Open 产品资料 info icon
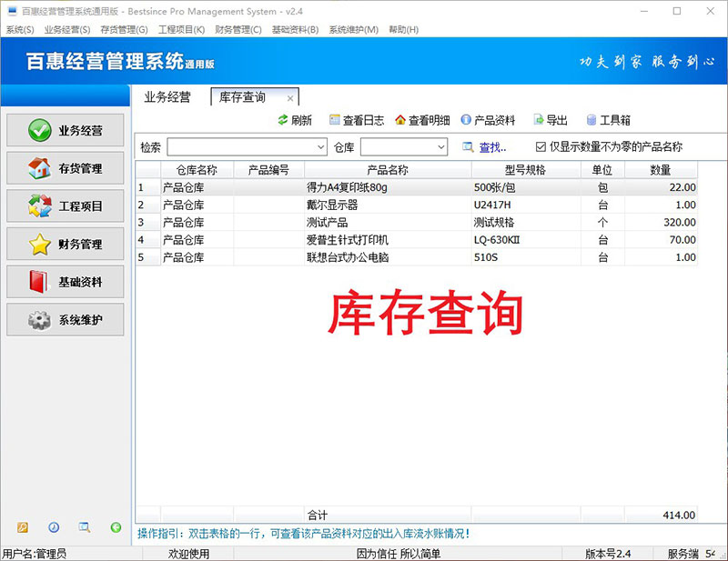This screenshot has height=561, width=728. coord(466,120)
